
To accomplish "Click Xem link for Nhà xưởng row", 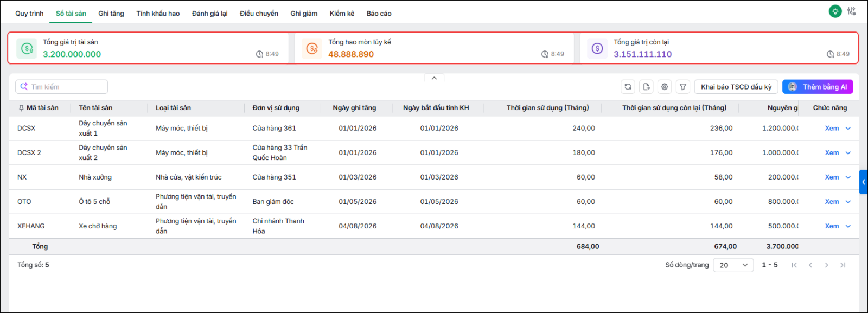I will pos(832,177).
